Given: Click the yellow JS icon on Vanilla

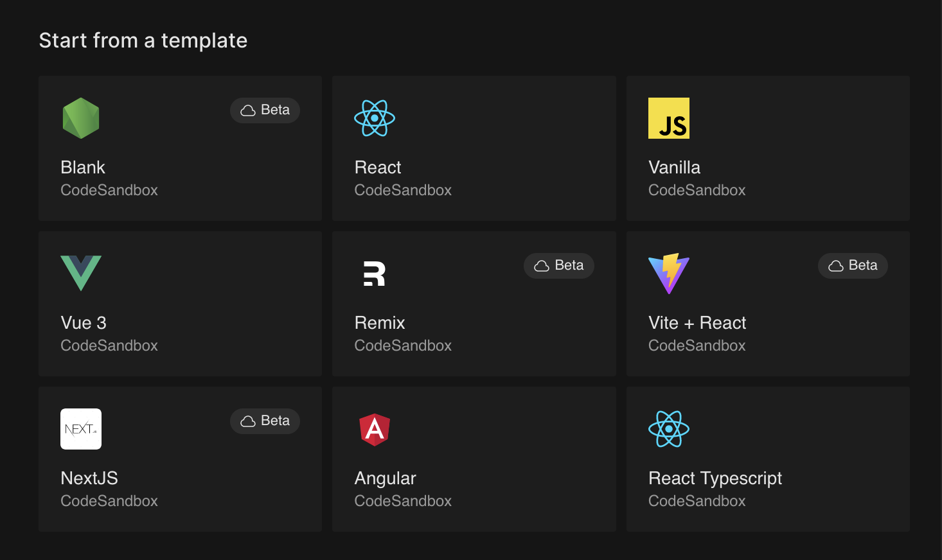Looking at the screenshot, I should pos(669,118).
